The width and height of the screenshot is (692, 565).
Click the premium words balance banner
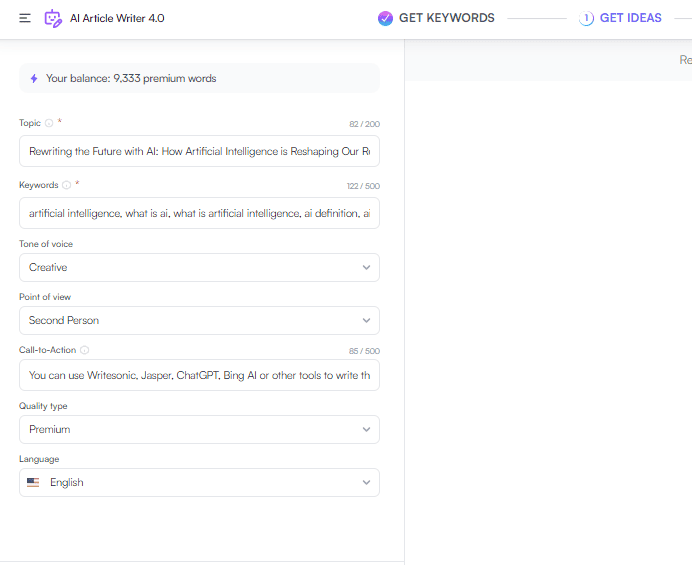click(x=199, y=78)
